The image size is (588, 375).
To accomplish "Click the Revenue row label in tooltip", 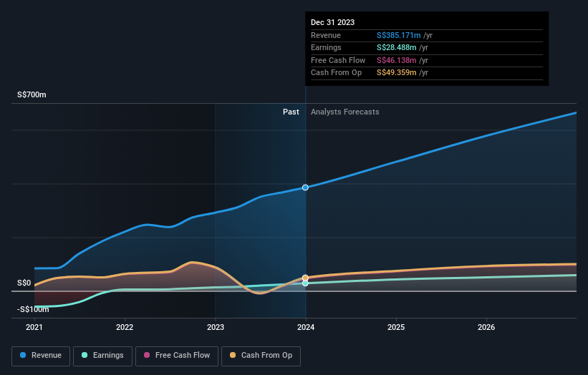I will [x=326, y=35].
